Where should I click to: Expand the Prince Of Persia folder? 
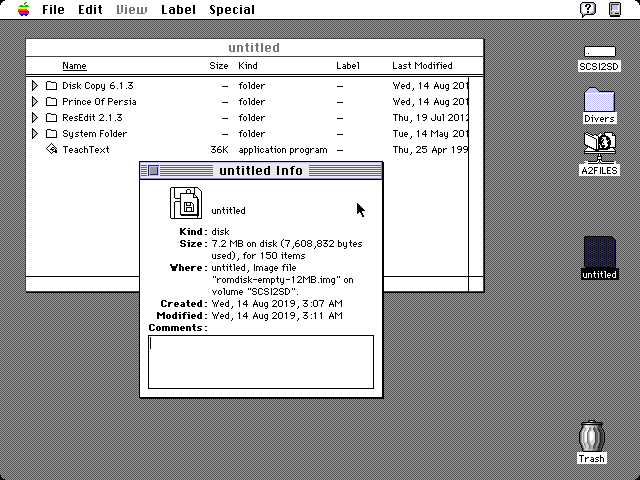35,101
